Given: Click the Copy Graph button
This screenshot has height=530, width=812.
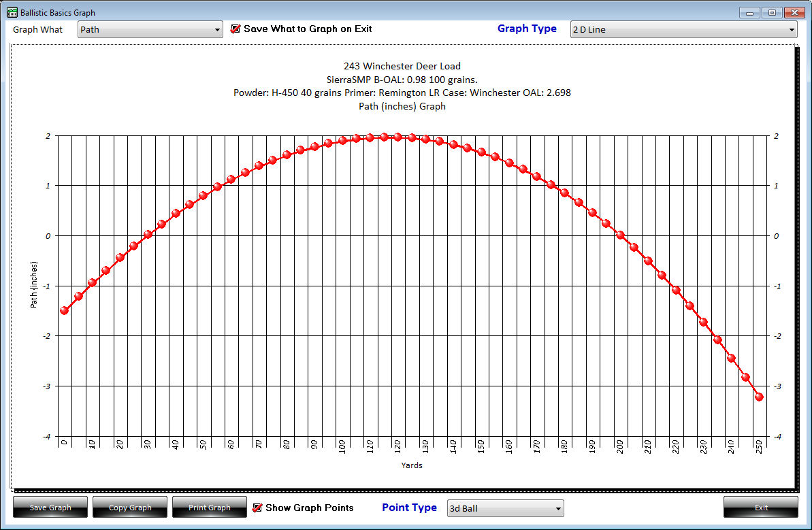Looking at the screenshot, I should pyautogui.click(x=130, y=508).
